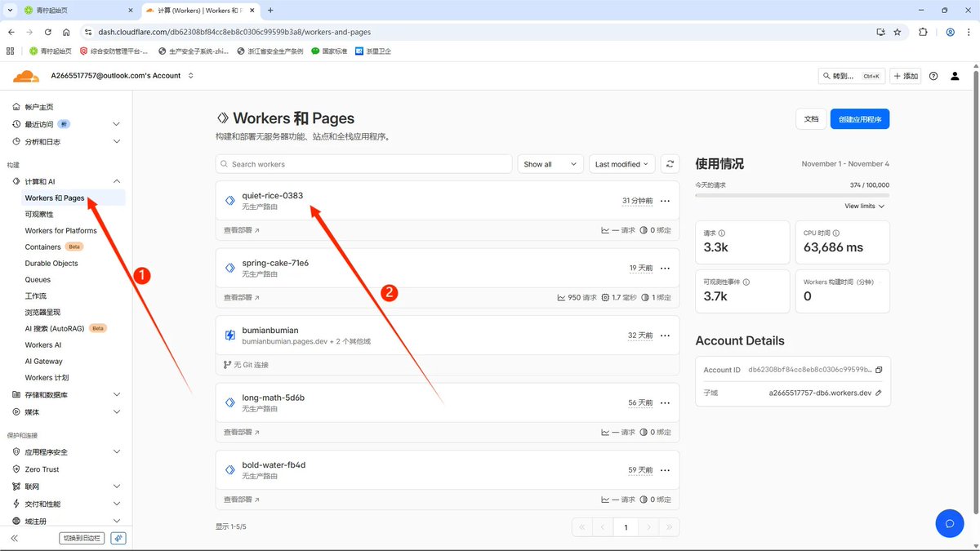Click the Cloudflare logo in the header
The height and width of the screenshot is (551, 980).
[x=25, y=76]
